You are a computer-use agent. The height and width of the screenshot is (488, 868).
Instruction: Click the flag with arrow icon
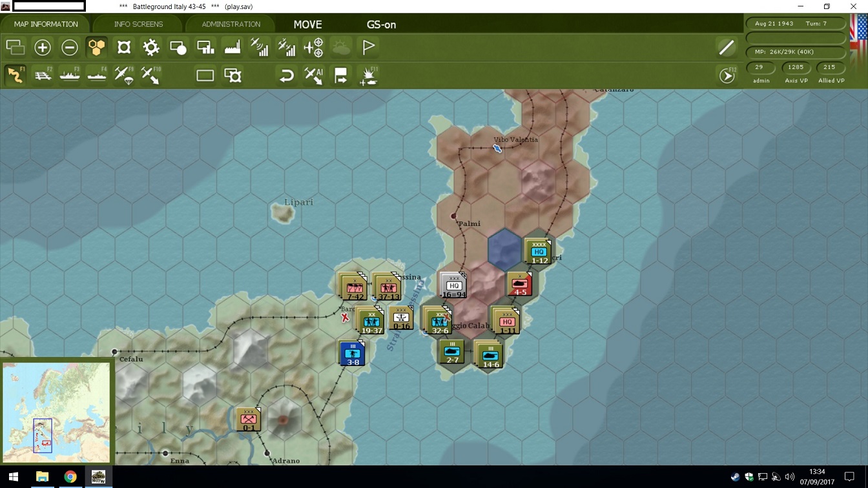tap(341, 76)
